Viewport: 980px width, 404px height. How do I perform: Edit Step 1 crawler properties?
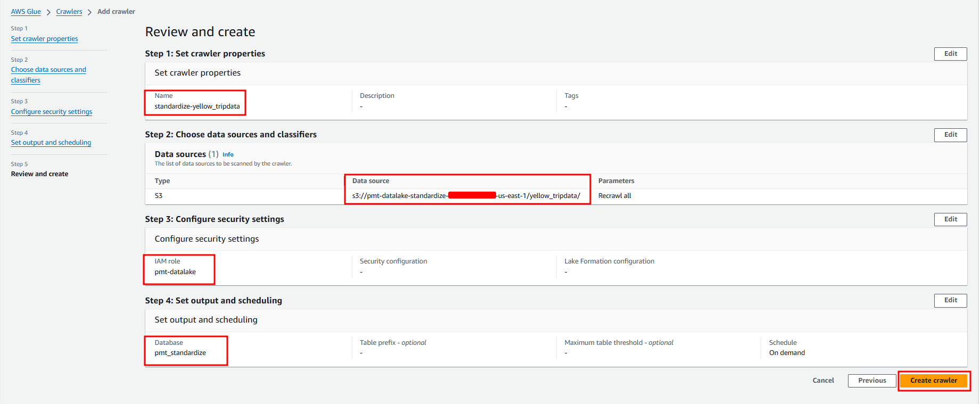[x=950, y=54]
